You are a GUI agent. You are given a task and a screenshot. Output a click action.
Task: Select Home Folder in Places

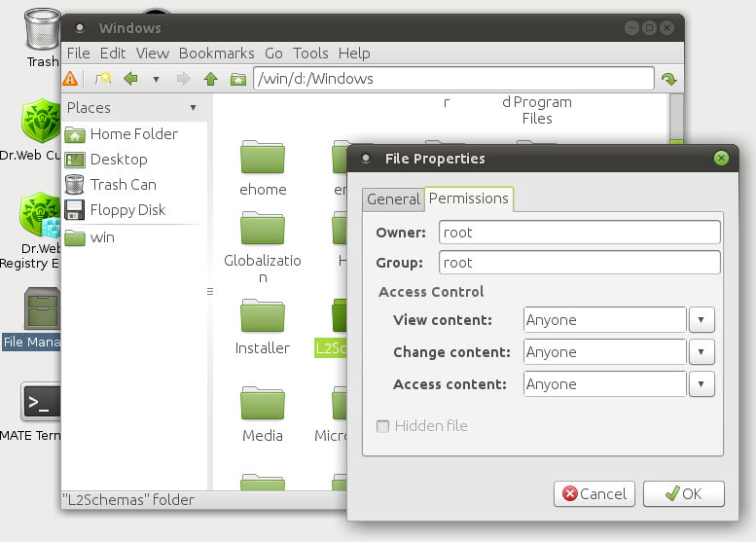click(x=134, y=134)
